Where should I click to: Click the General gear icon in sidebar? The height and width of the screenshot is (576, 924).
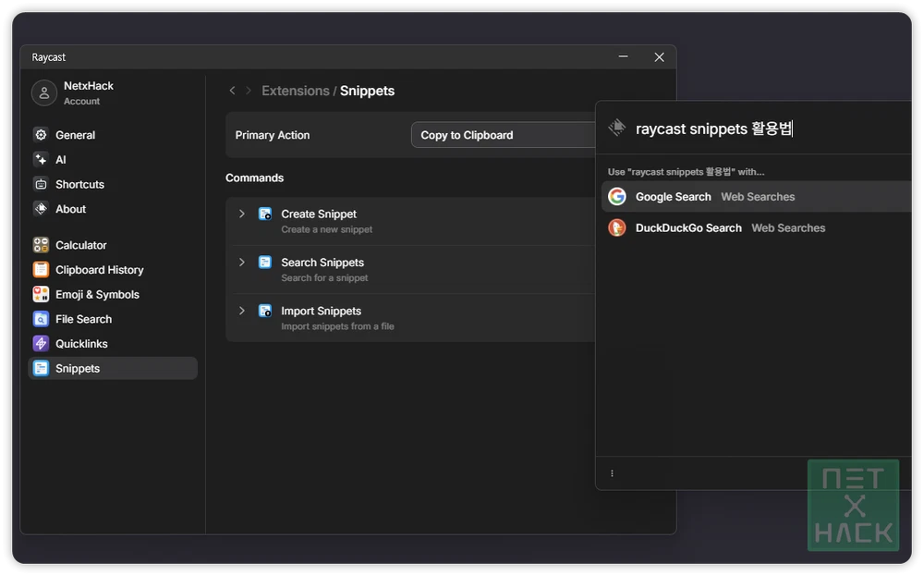pos(41,135)
